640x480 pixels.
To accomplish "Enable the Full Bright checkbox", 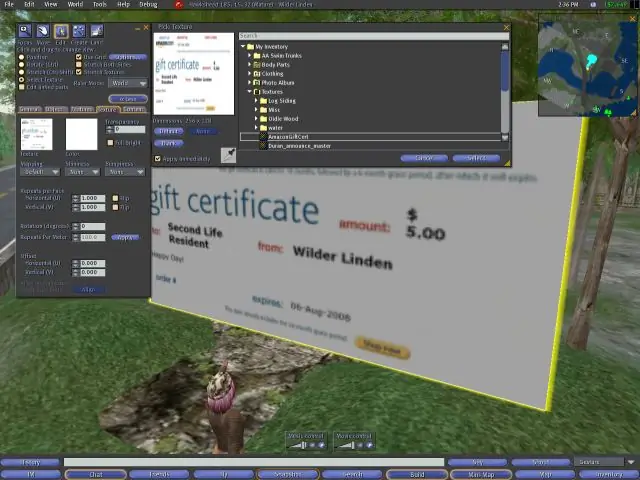I will (x=110, y=142).
